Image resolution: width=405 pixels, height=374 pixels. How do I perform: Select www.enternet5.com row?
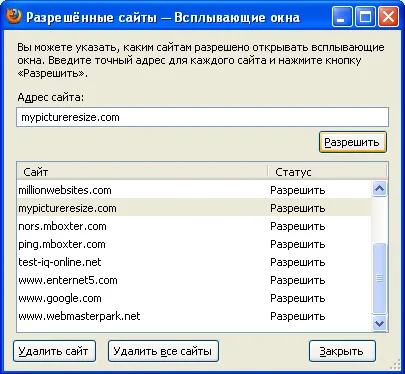(194, 280)
